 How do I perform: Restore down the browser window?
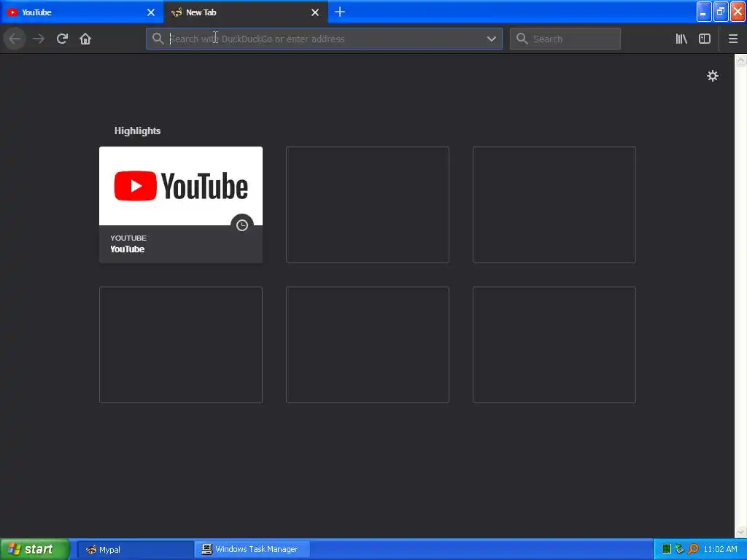[721, 12]
